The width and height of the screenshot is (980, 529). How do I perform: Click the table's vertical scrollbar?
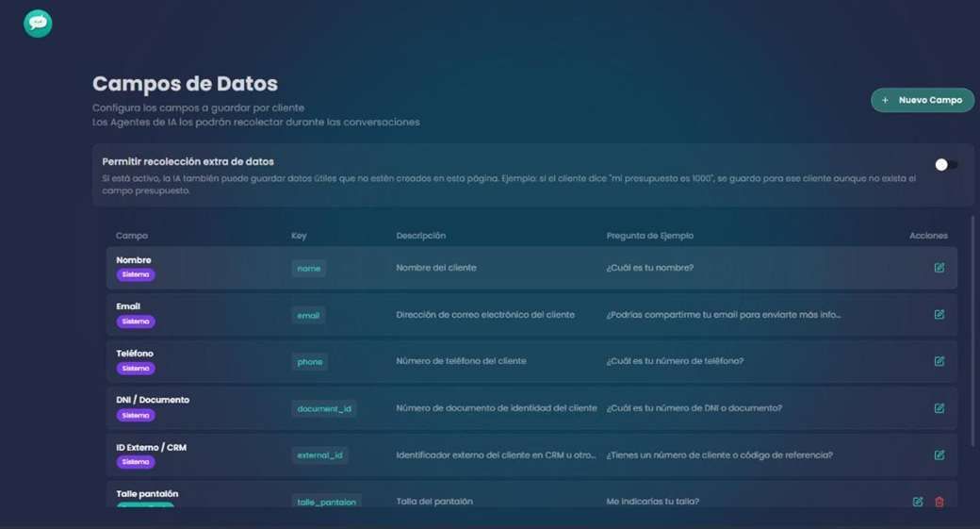coord(972,331)
